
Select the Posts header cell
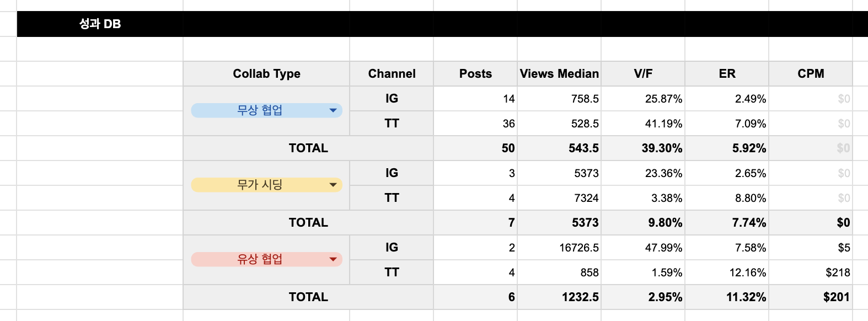tap(475, 74)
